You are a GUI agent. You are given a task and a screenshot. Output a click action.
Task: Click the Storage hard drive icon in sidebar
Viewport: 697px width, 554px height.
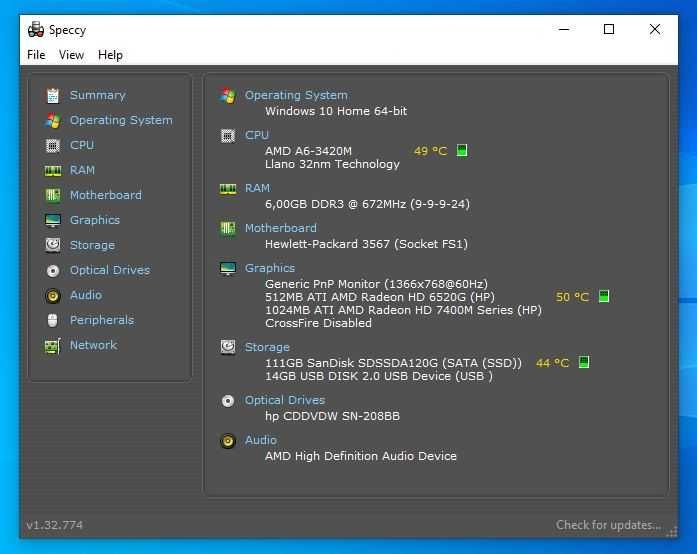[x=53, y=245]
